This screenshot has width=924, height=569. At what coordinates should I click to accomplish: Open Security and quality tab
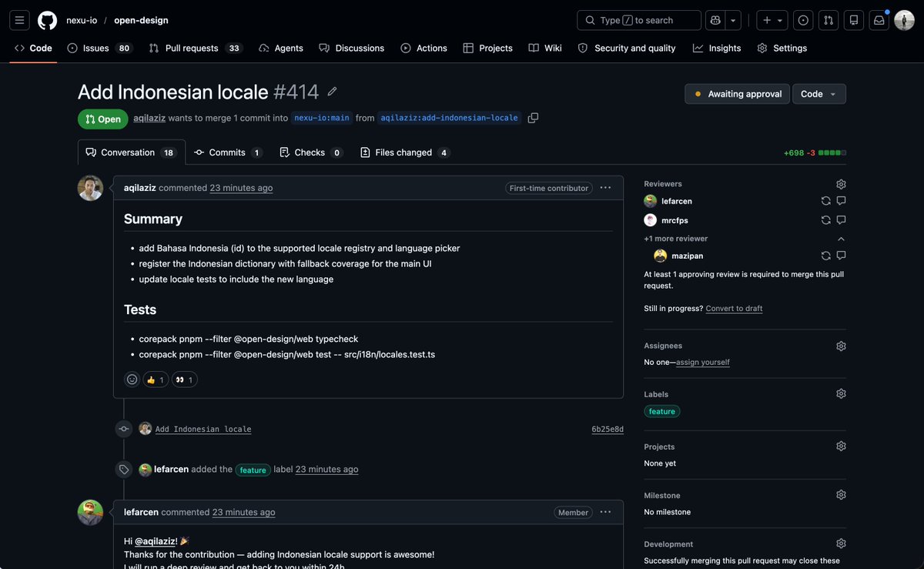tap(627, 48)
